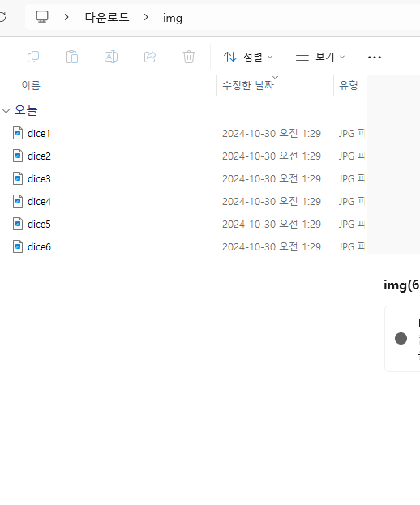Click the dice1 image file icon
The image size is (420, 505).
(x=18, y=133)
